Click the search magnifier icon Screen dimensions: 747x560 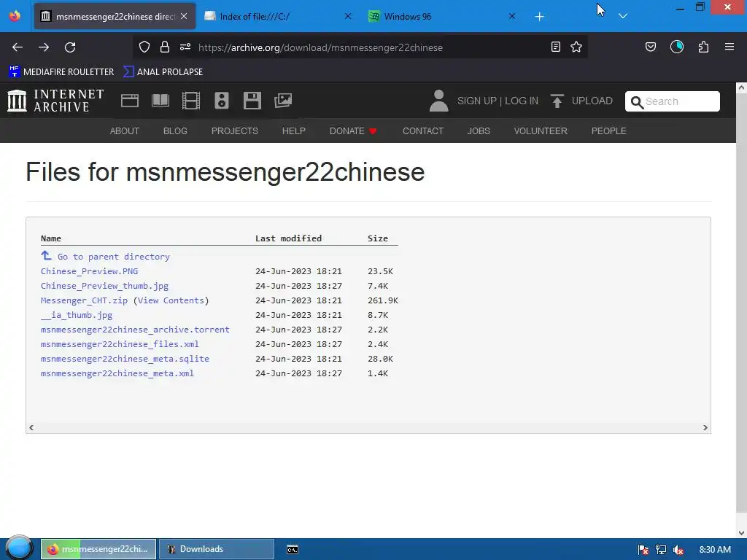(x=637, y=102)
